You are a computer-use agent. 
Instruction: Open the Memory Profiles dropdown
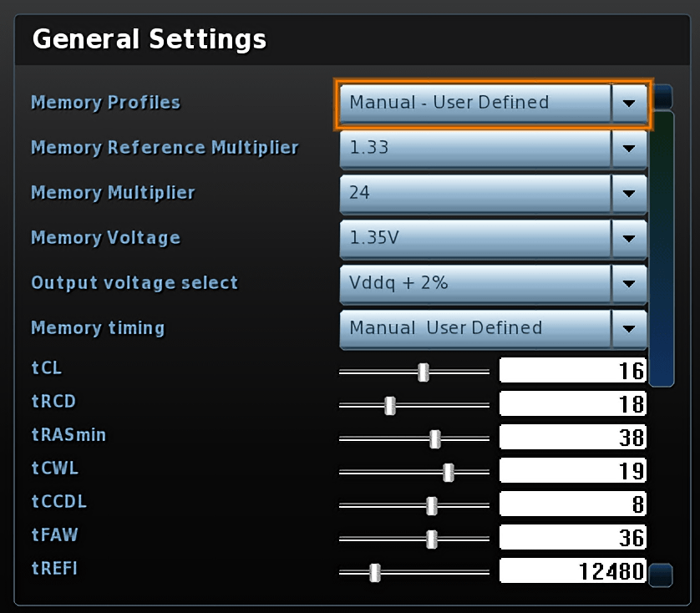coord(493,104)
